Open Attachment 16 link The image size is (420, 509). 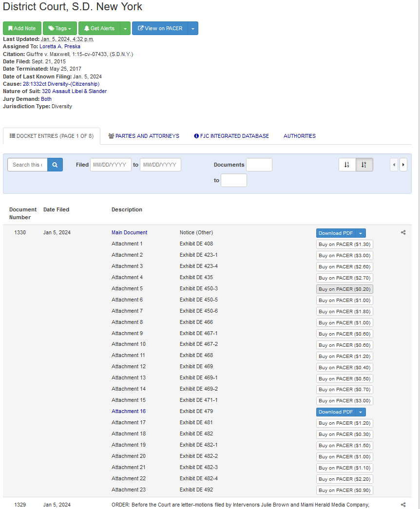(129, 411)
